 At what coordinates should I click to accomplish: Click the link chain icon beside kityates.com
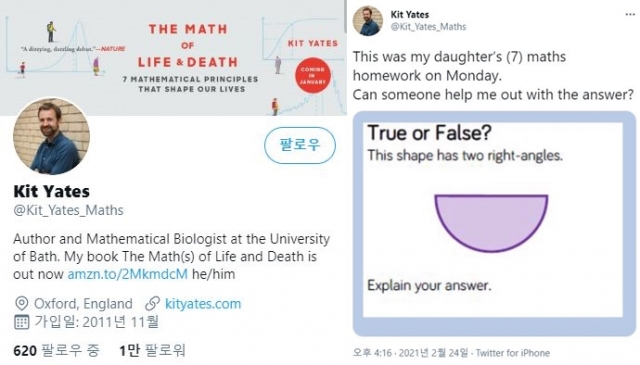153,304
